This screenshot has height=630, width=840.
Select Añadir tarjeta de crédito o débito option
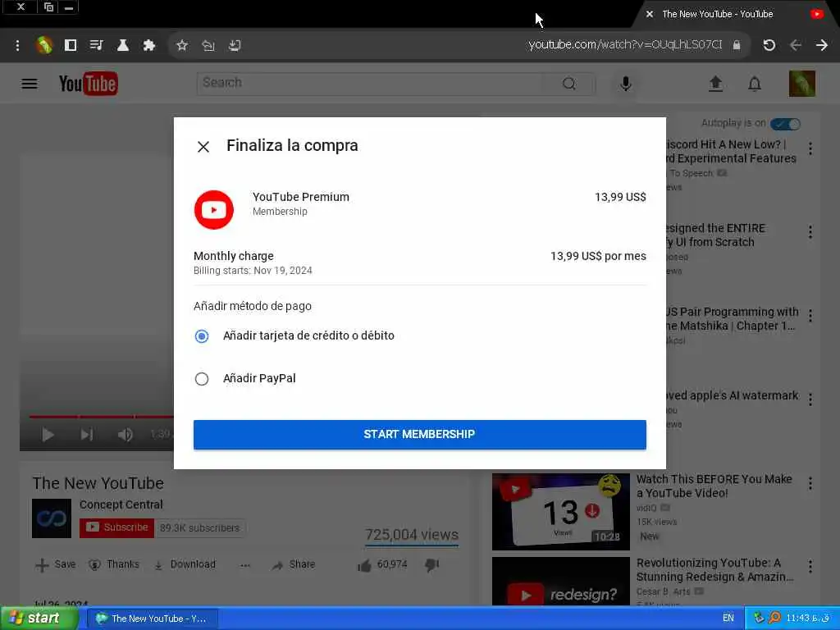[202, 336]
